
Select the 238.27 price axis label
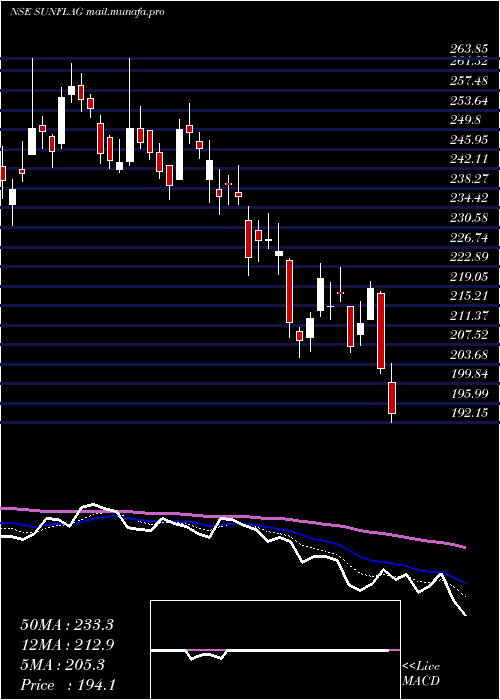(469, 179)
